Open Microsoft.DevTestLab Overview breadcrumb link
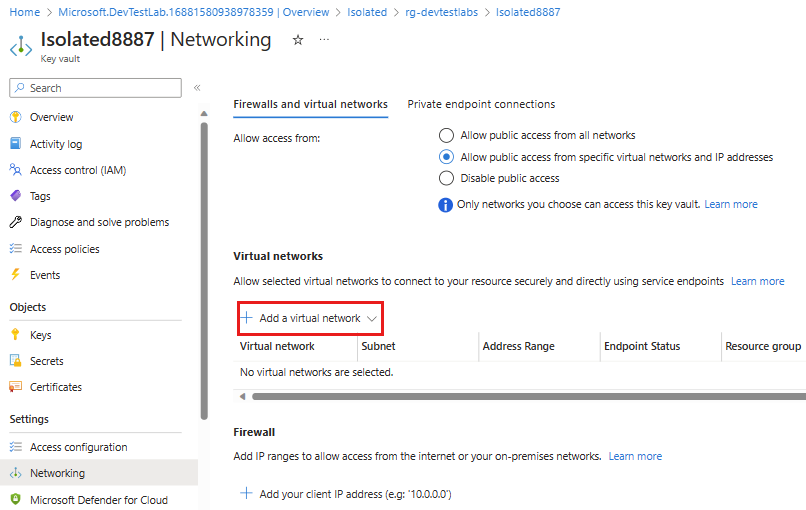 point(193,12)
